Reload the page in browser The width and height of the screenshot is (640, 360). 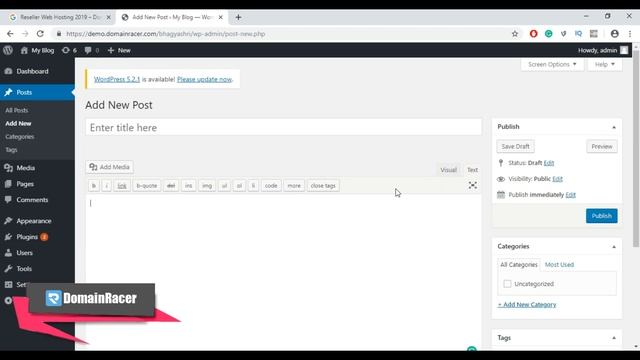40,34
